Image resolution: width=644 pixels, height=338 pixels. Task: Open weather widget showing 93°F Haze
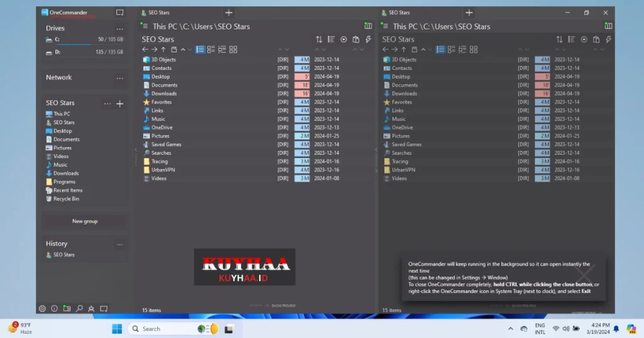[19, 328]
